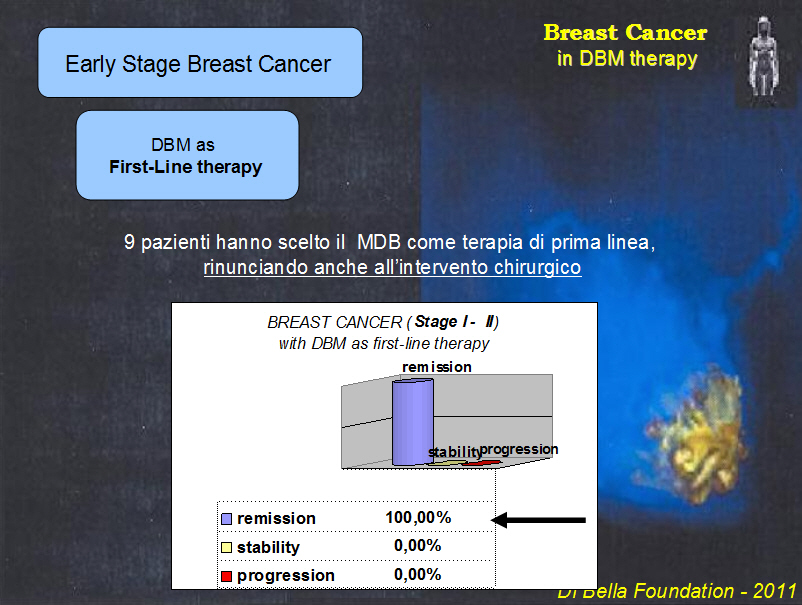
Task: Click the black arrow pointing at remission
Action: (x=538, y=520)
